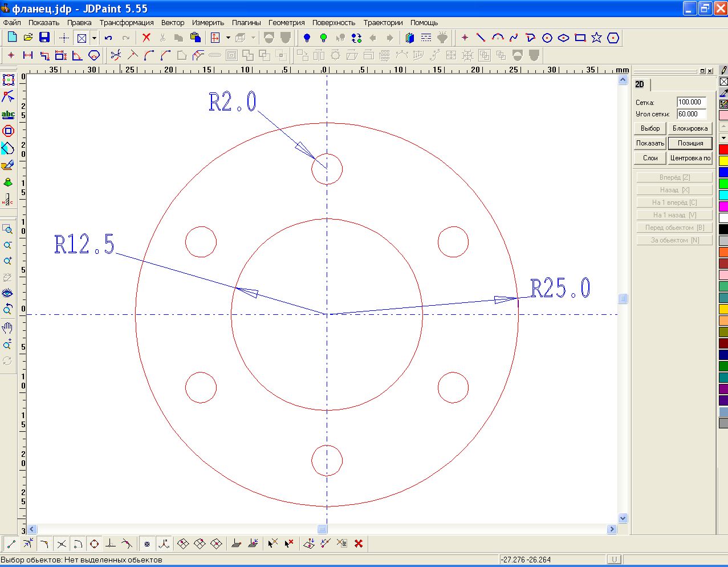Pick the straight line drawing tool
Image resolution: width=728 pixels, height=567 pixels.
[x=481, y=38]
